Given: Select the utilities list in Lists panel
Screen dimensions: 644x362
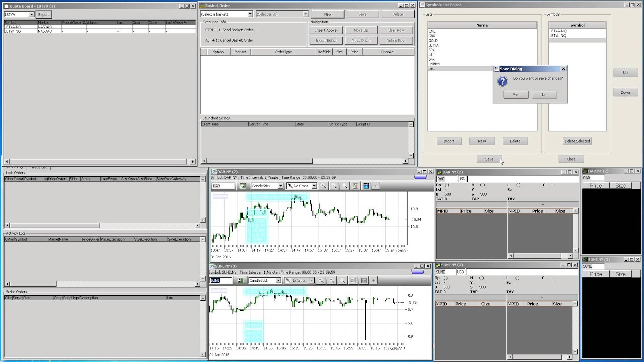Looking at the screenshot, I should (482, 64).
